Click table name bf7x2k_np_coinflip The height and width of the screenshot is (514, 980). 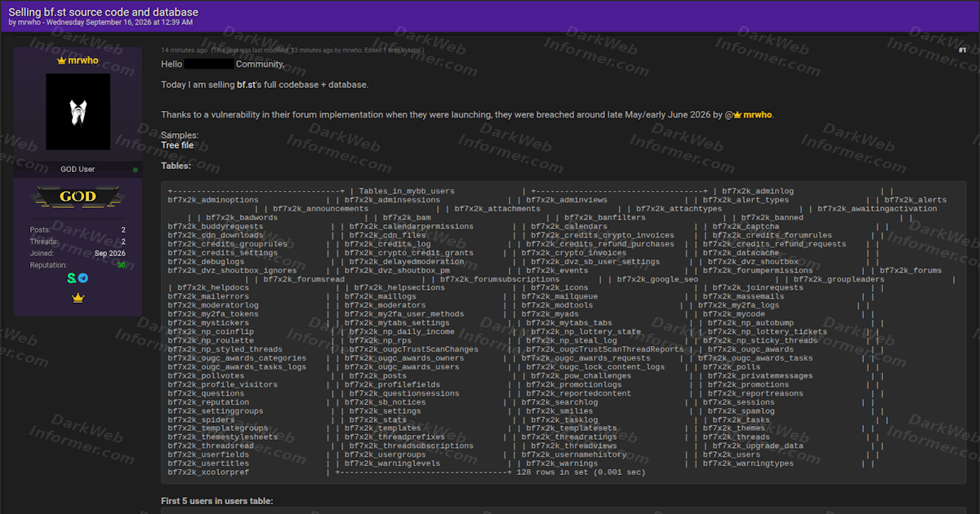click(211, 333)
